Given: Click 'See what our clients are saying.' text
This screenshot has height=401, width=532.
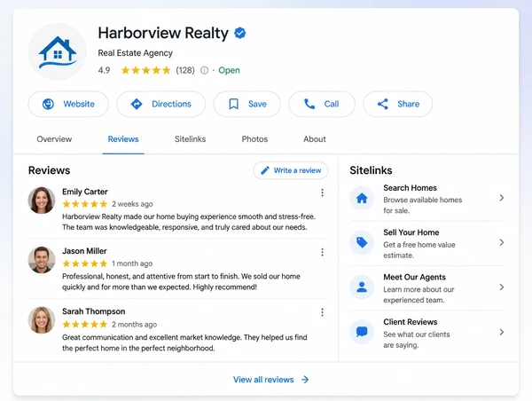Looking at the screenshot, I should (417, 340).
